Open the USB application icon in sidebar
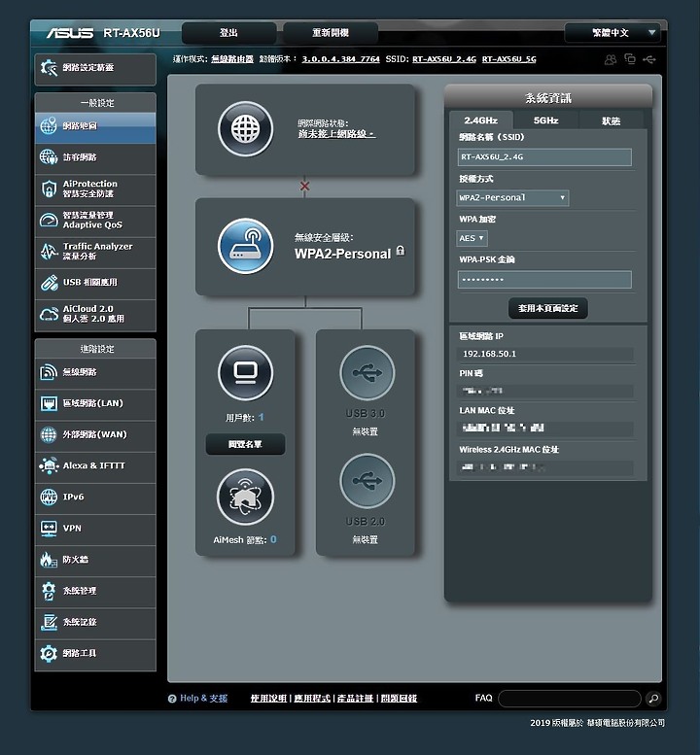 pos(49,283)
